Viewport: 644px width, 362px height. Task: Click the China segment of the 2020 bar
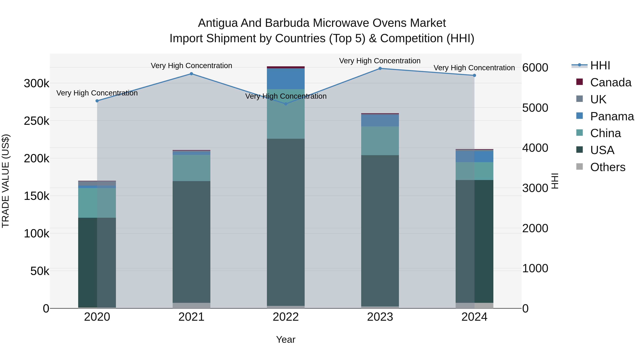[x=97, y=203]
